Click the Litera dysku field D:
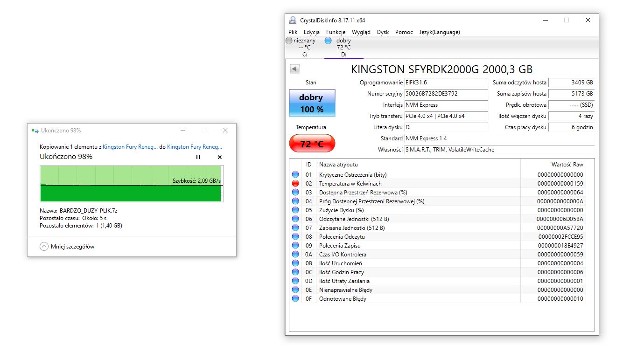Viewport: 644px width, 359px height. coord(446,127)
